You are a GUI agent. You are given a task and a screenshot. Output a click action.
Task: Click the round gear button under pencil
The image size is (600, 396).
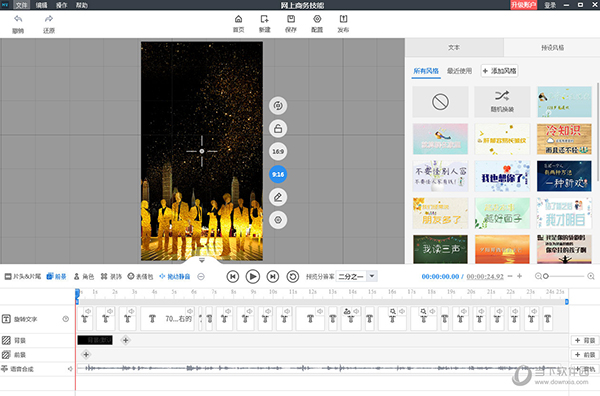tap(278, 220)
